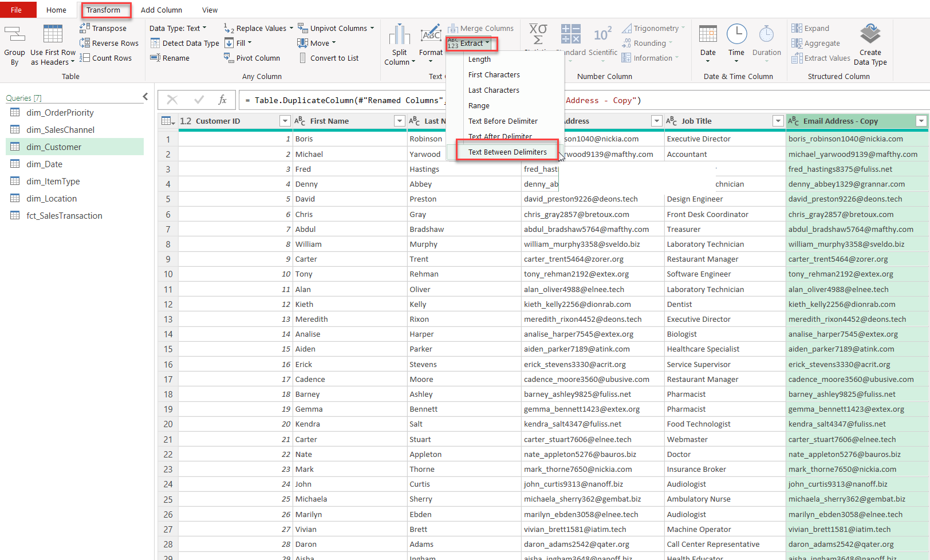Switch to the Transform tab
930x560 pixels.
click(x=104, y=10)
